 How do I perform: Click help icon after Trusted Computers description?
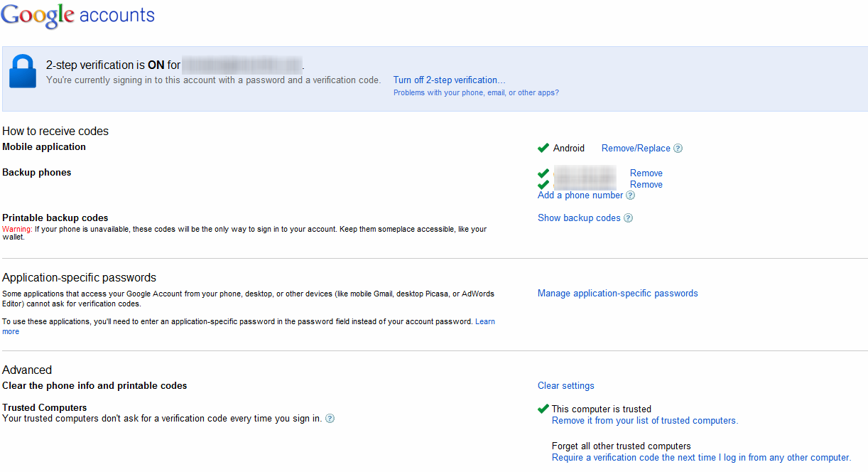click(330, 419)
